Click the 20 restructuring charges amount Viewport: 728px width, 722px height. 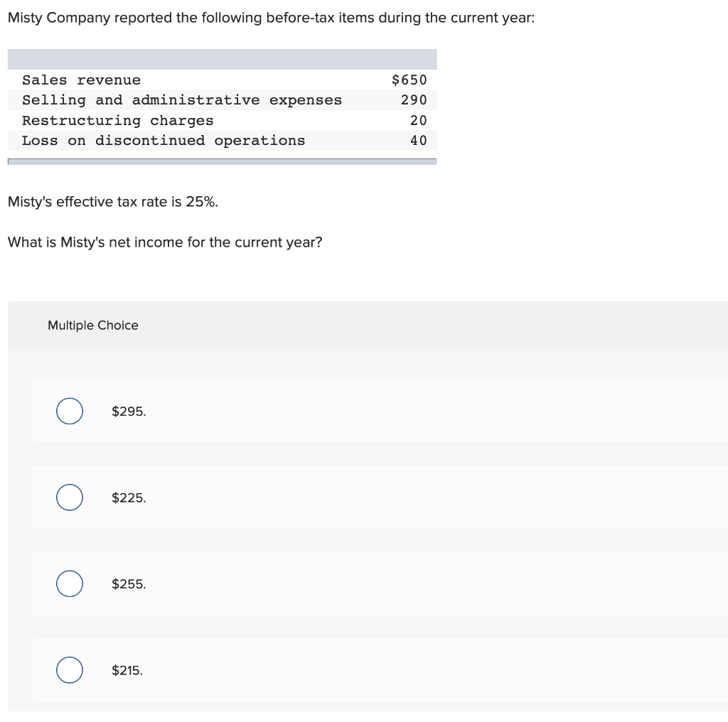[x=418, y=120]
